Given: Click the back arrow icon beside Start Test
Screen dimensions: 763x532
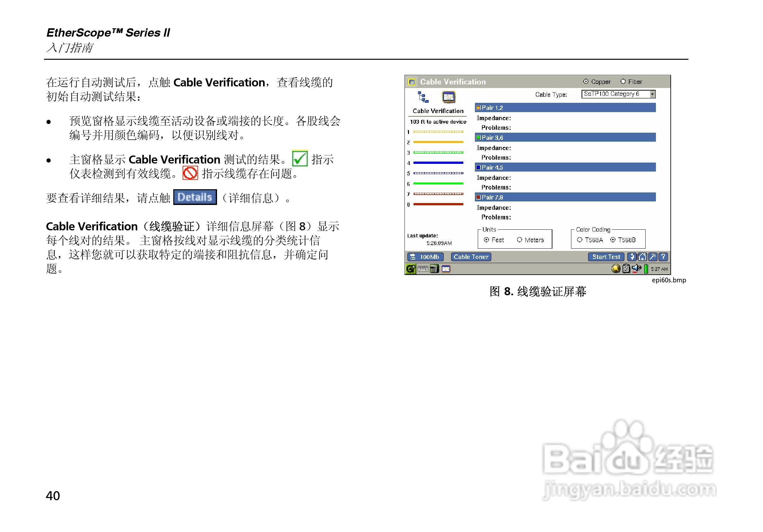Looking at the screenshot, I should (x=632, y=257).
